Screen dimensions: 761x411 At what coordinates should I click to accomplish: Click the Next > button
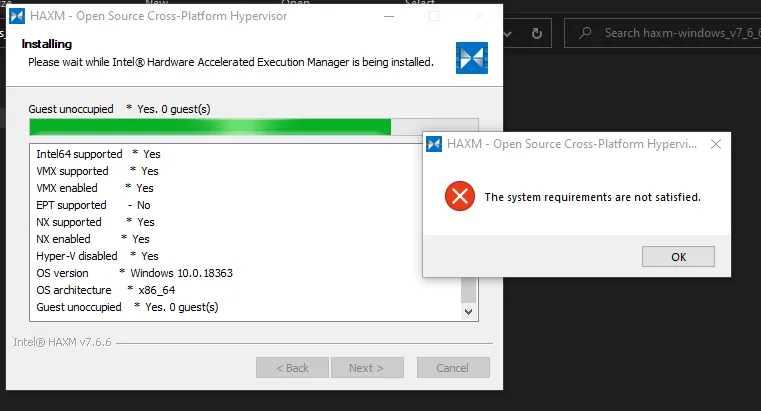[367, 368]
